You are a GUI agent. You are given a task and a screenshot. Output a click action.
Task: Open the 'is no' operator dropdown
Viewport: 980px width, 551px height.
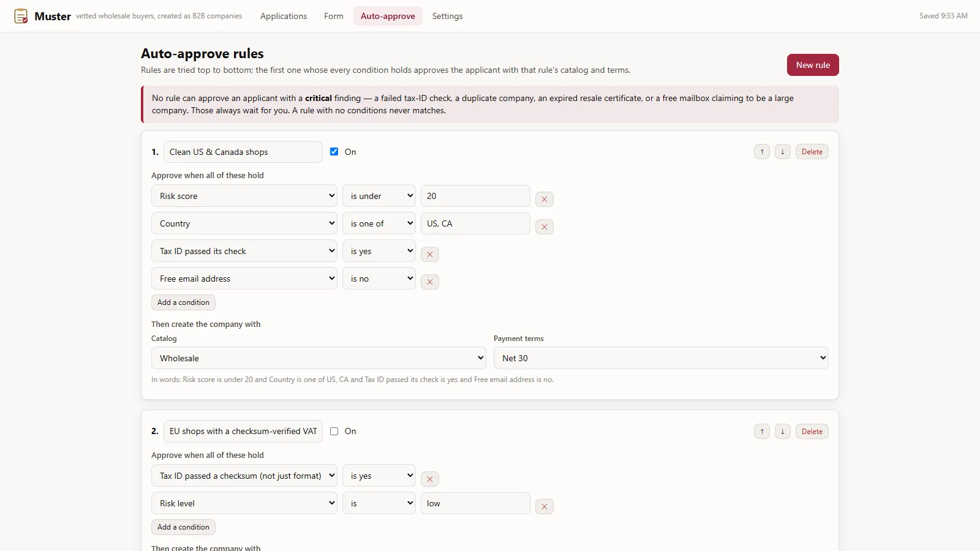(379, 279)
